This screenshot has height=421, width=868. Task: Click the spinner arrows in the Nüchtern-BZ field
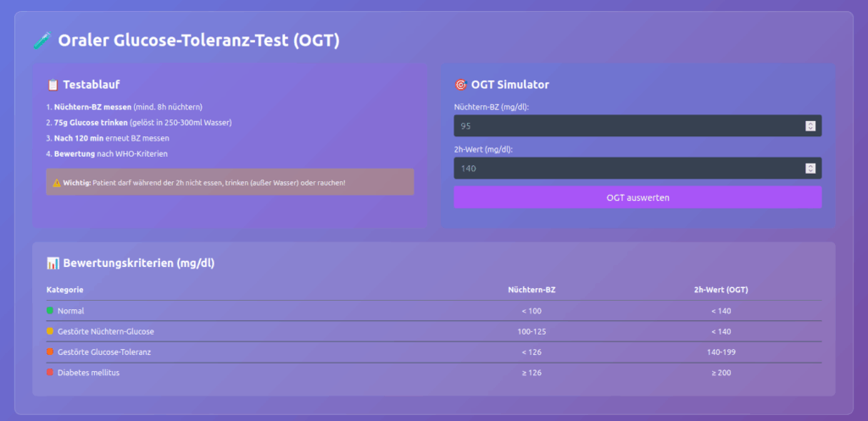[x=810, y=126]
